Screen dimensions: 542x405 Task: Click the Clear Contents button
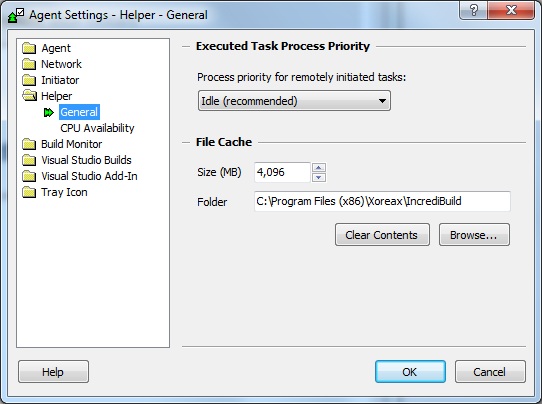click(382, 235)
